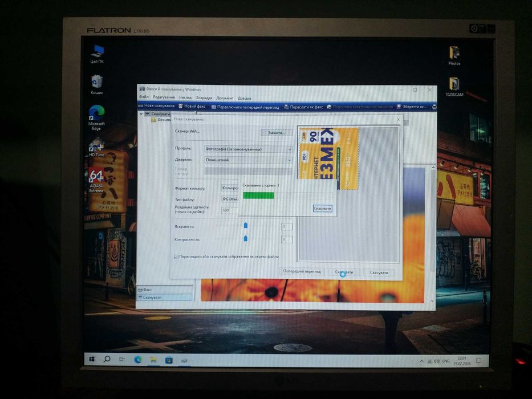Screen dimensions: 532x399
Task: Click the Змінити scanner button
Action: [x=276, y=133]
